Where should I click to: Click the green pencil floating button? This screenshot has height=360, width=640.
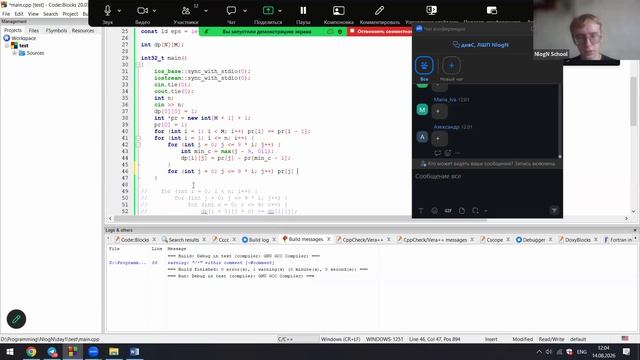[16, 319]
